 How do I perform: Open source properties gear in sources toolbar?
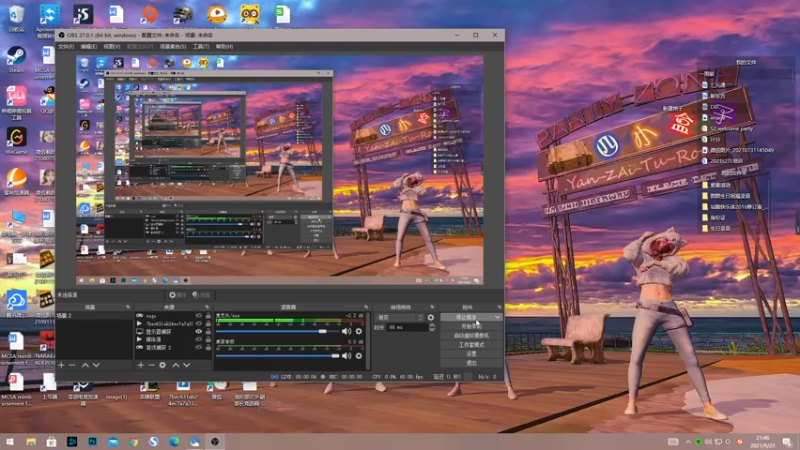(162, 365)
